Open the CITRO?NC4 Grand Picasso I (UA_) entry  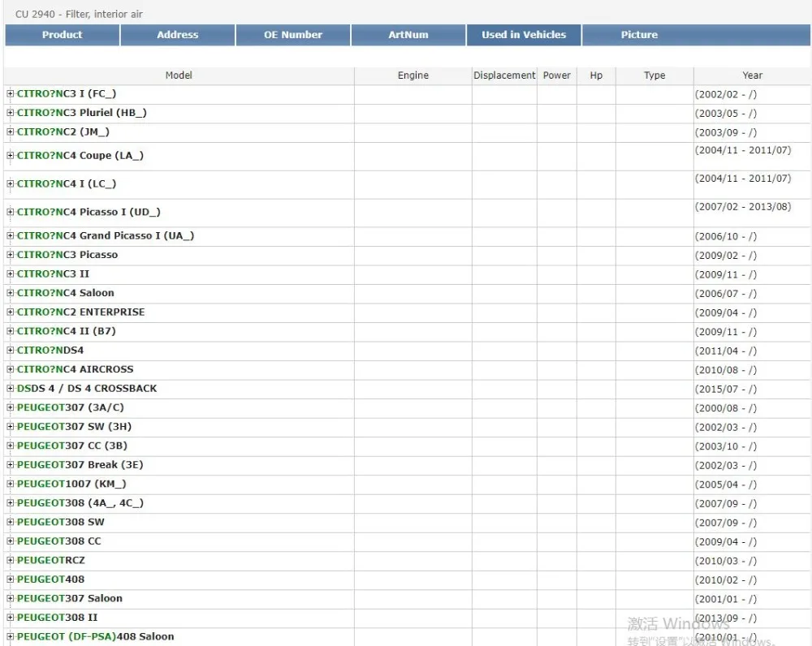(105, 235)
